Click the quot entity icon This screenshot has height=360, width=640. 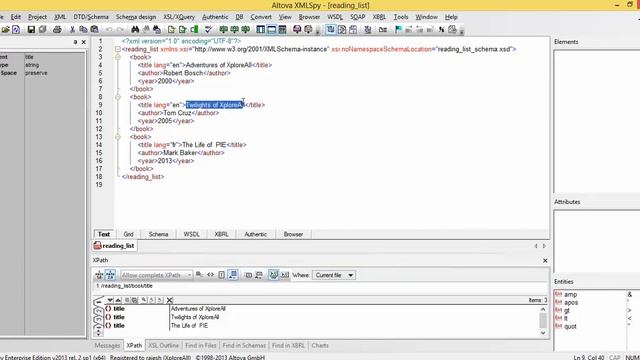pyautogui.click(x=558, y=326)
